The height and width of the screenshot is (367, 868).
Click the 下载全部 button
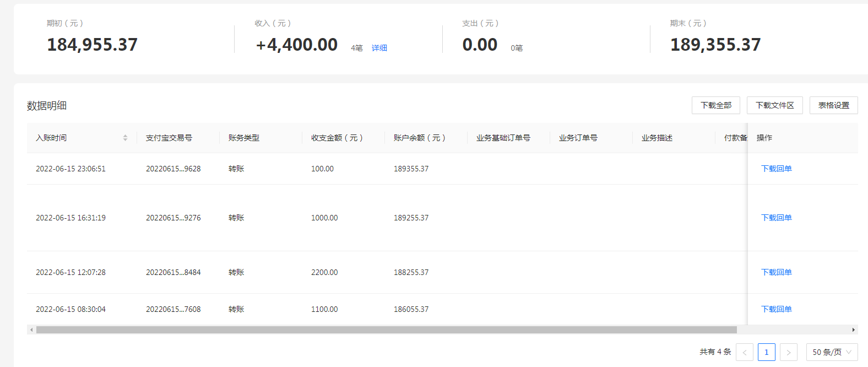(716, 105)
